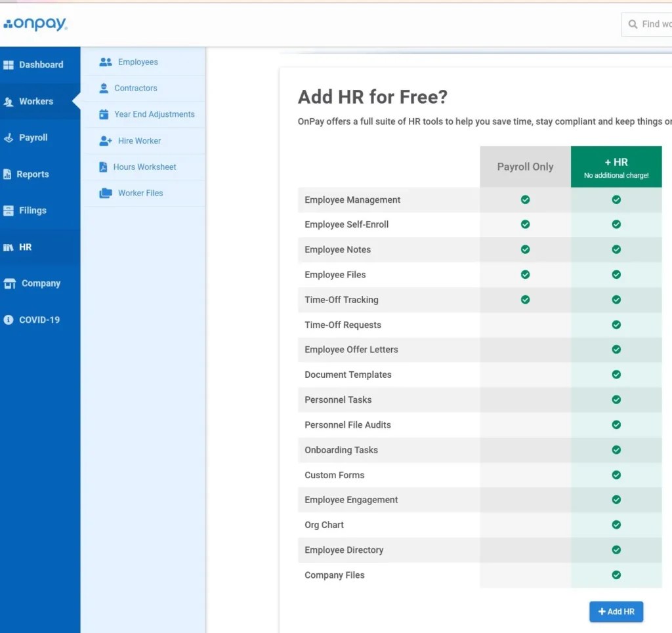Image resolution: width=672 pixels, height=633 pixels.
Task: Click the Reports document icon
Action: (x=7, y=174)
